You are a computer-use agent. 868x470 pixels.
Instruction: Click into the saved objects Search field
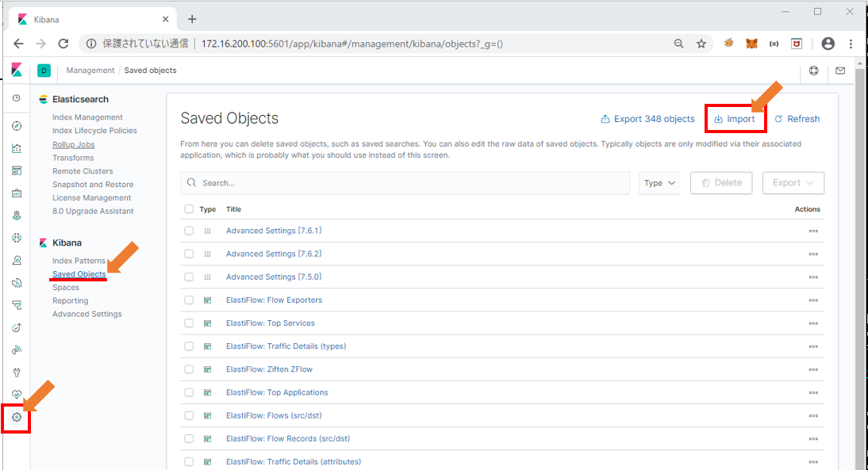tap(405, 183)
